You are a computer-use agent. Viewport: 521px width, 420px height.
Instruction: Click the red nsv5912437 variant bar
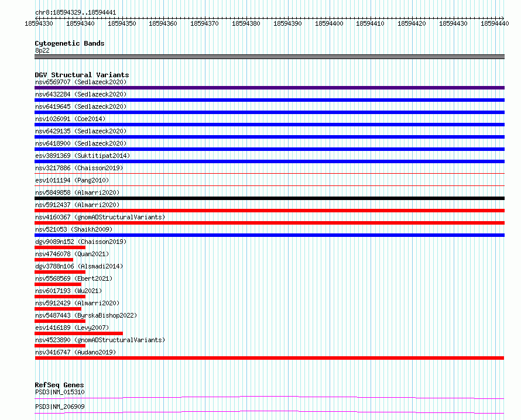[x=269, y=211]
